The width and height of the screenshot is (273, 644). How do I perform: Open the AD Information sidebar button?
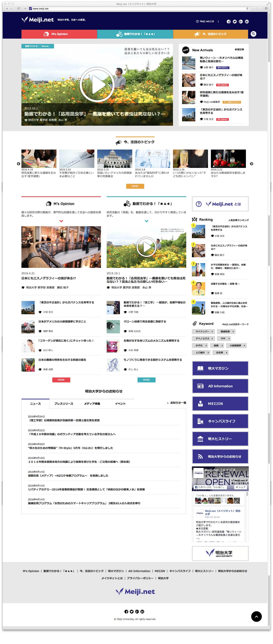coord(220,386)
